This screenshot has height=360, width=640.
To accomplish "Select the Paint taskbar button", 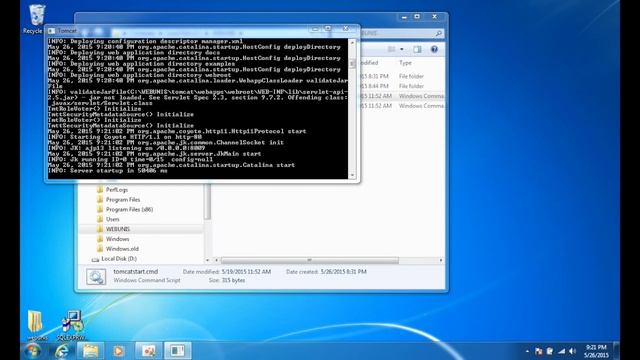I will coord(149,351).
